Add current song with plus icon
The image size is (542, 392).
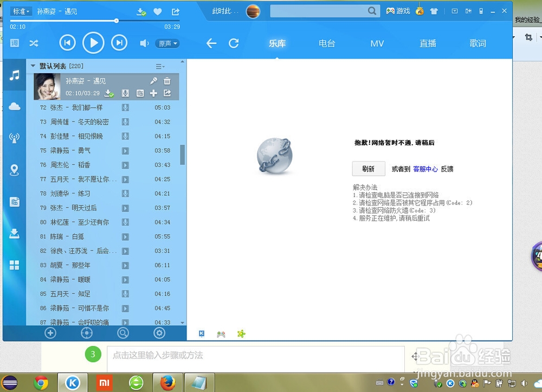coord(153,93)
